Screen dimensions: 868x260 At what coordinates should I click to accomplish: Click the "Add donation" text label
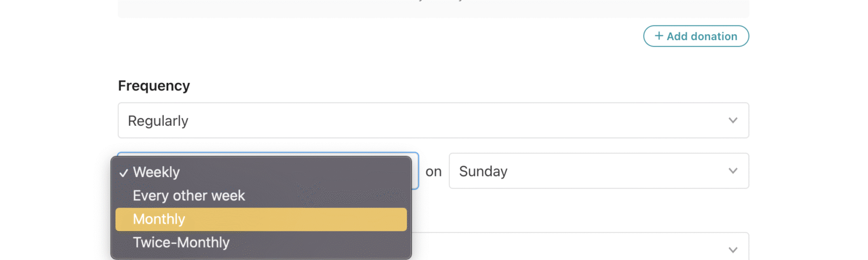(x=702, y=36)
